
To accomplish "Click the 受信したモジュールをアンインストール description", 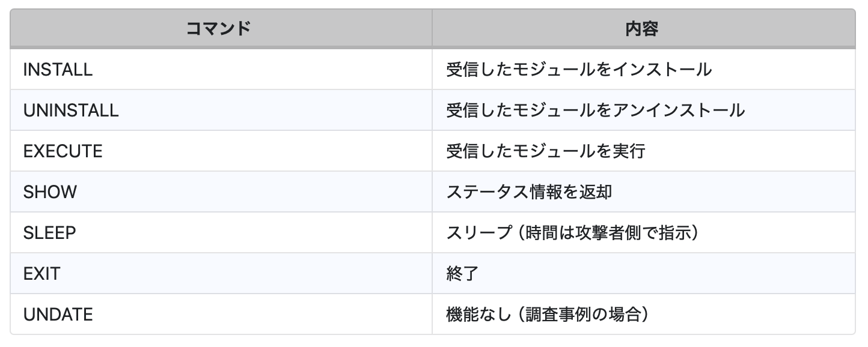I will coord(595,110).
